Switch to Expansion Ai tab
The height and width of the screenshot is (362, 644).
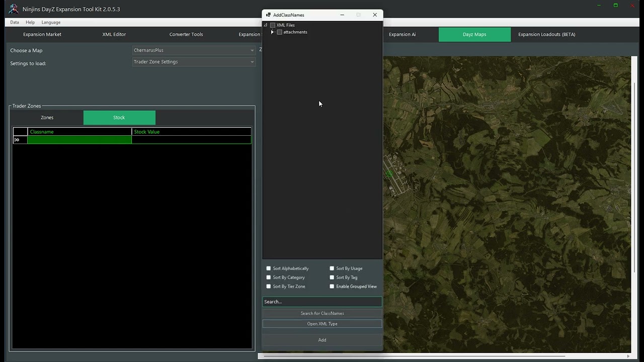click(x=403, y=34)
